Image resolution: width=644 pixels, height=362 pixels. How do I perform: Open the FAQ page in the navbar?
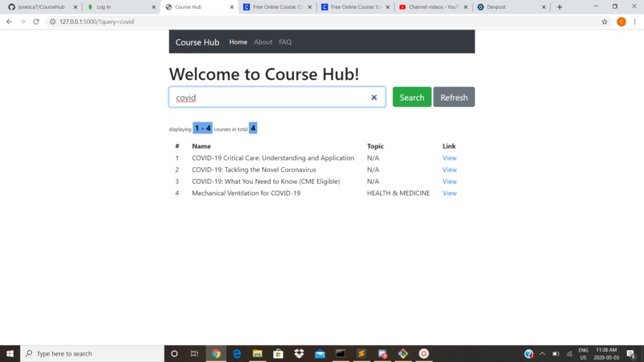(x=285, y=42)
